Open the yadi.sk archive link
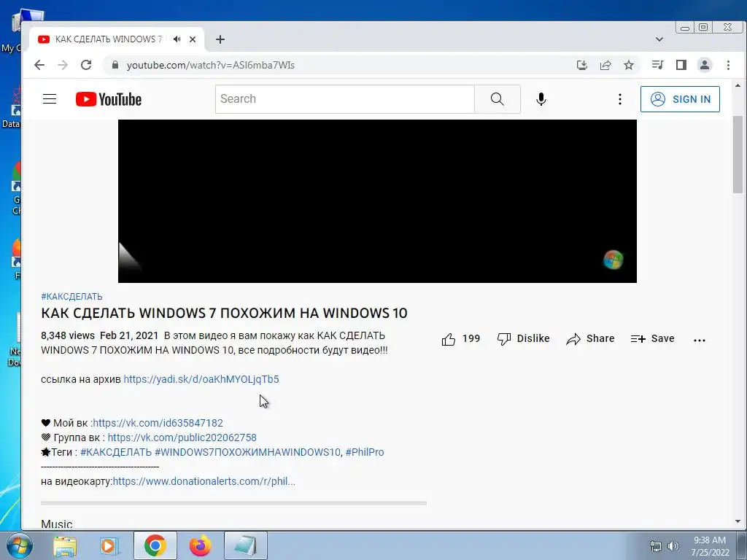Viewport: 747px width, 560px height. [x=201, y=379]
